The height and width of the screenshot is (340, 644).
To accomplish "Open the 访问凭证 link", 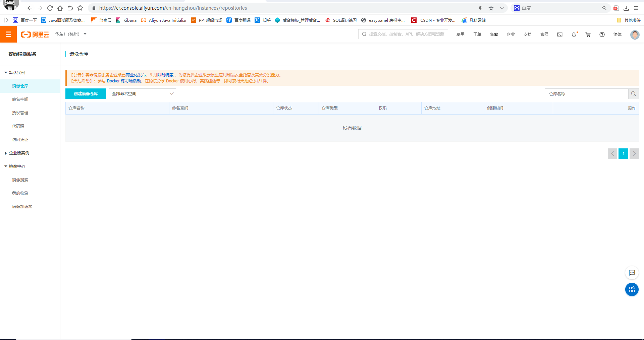I will (x=20, y=139).
